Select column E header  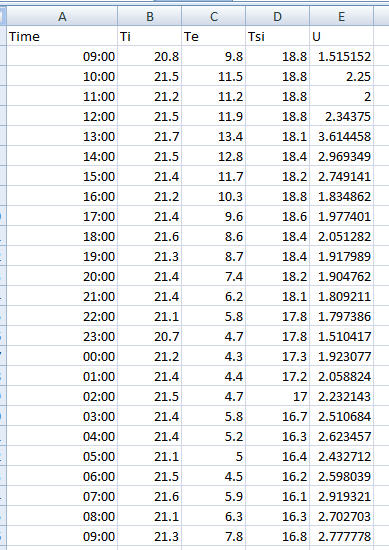point(341,16)
